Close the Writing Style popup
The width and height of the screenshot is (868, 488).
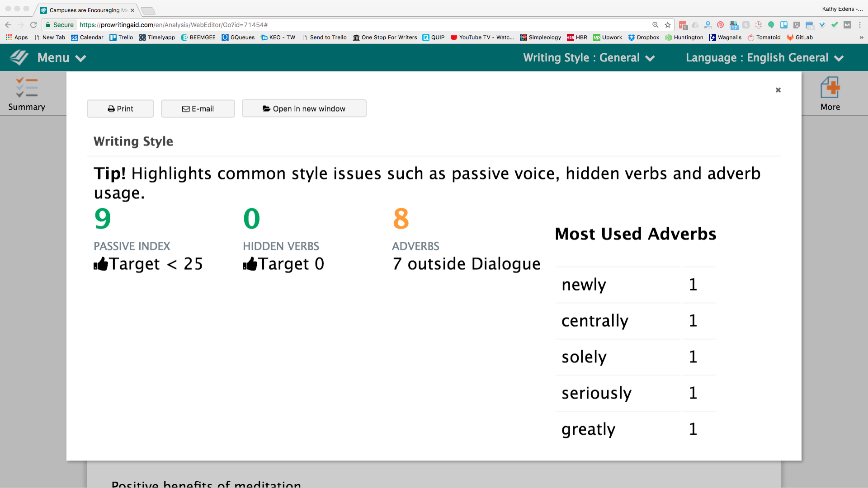tap(778, 90)
